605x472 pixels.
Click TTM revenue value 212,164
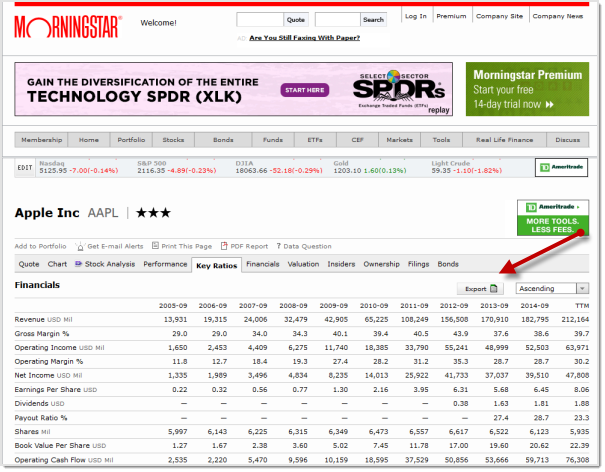(575, 320)
